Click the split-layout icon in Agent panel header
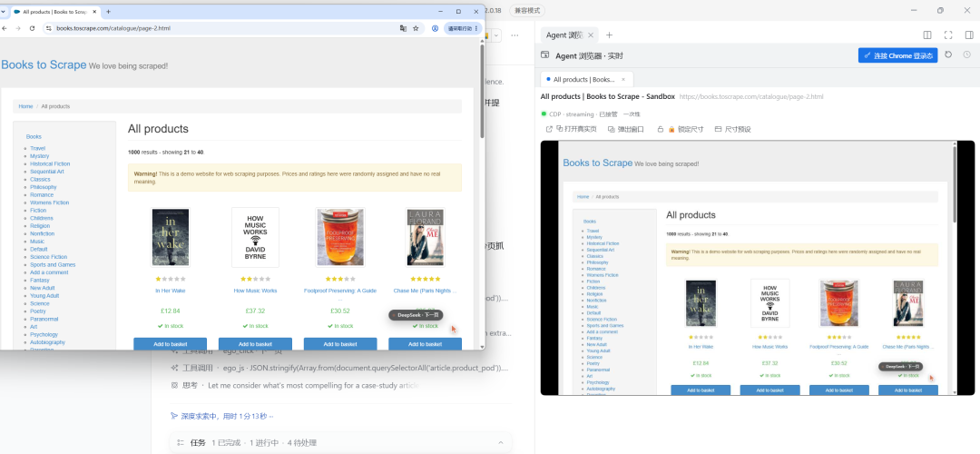The height and width of the screenshot is (454, 980). [x=927, y=35]
